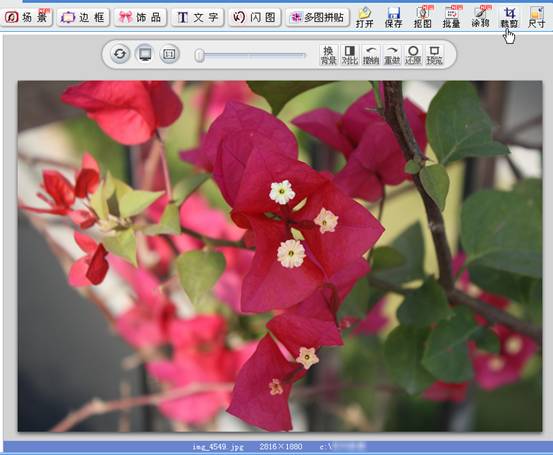Save the image using the 保存 icon
Viewport: 553px width, 455px height.
point(393,18)
